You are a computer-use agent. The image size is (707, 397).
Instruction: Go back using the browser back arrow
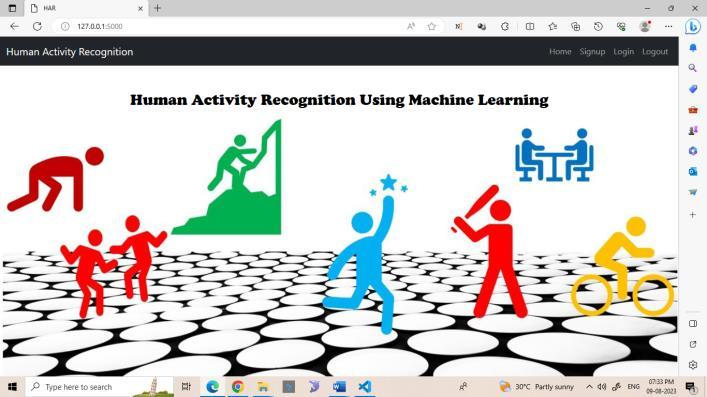[14, 26]
